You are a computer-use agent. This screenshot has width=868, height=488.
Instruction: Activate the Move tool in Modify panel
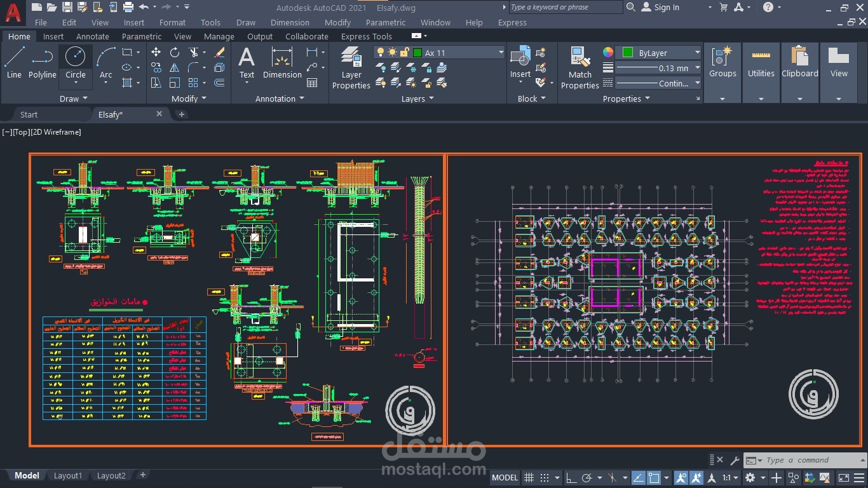[x=156, y=52]
